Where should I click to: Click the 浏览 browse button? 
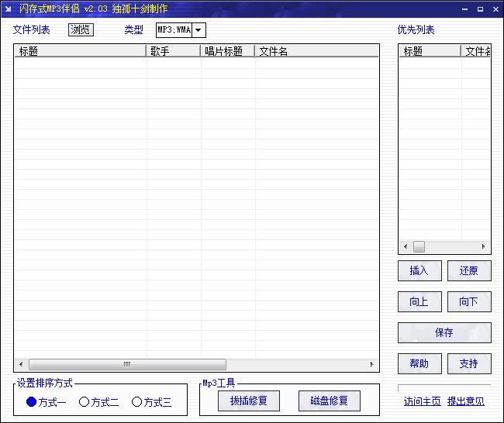[x=81, y=30]
